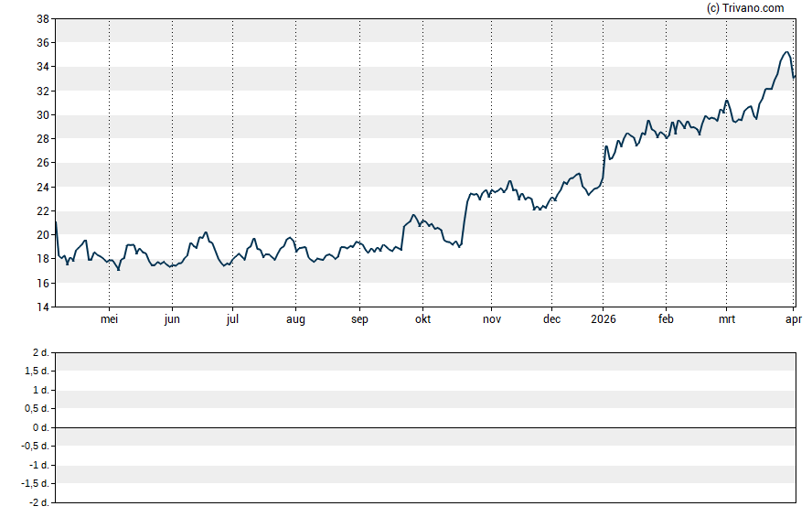Screen dimensions: 812x517
Task: Select the 'mei' month label
Action: coord(109,319)
